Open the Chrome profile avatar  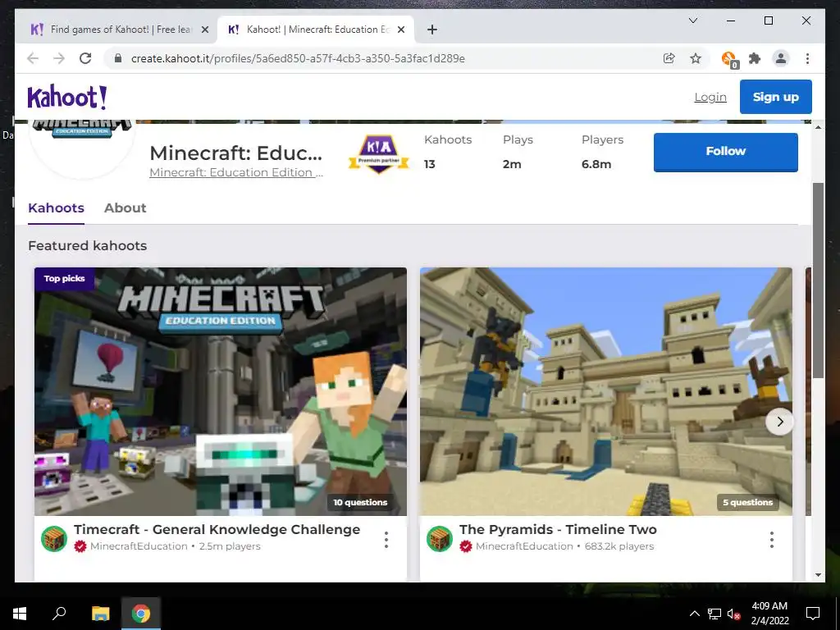pos(781,58)
